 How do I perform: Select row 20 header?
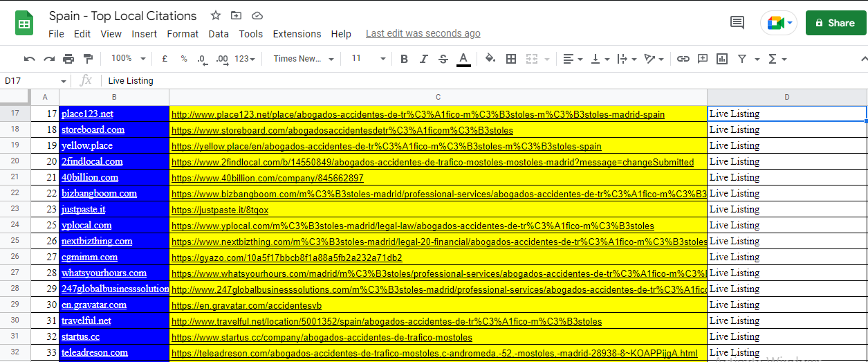point(15,161)
